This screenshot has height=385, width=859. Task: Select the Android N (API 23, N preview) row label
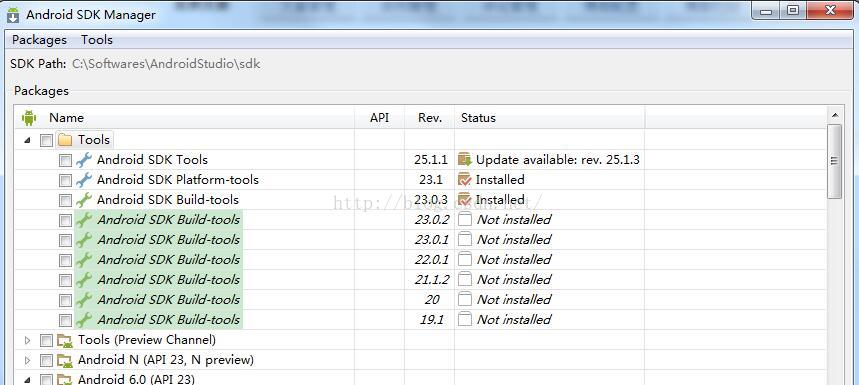(x=165, y=360)
